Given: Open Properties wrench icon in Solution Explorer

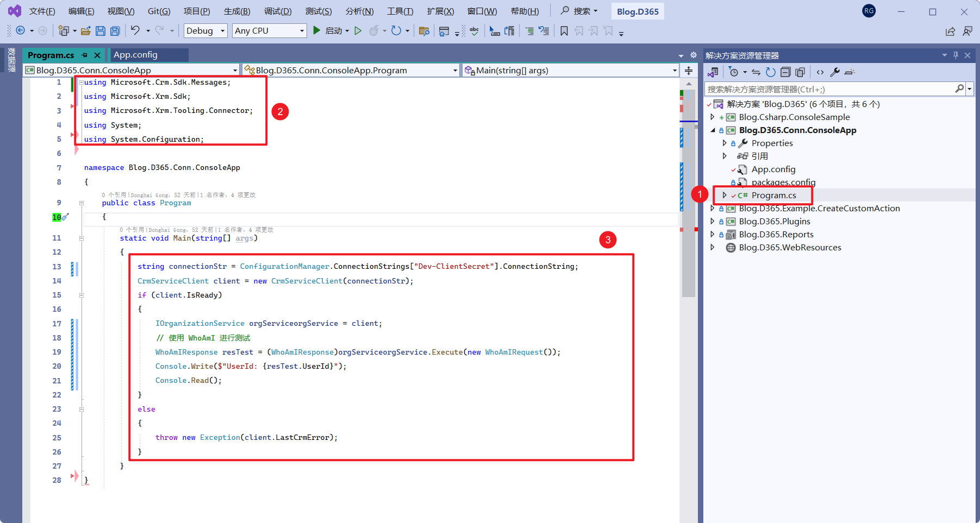Looking at the screenshot, I should (x=835, y=72).
